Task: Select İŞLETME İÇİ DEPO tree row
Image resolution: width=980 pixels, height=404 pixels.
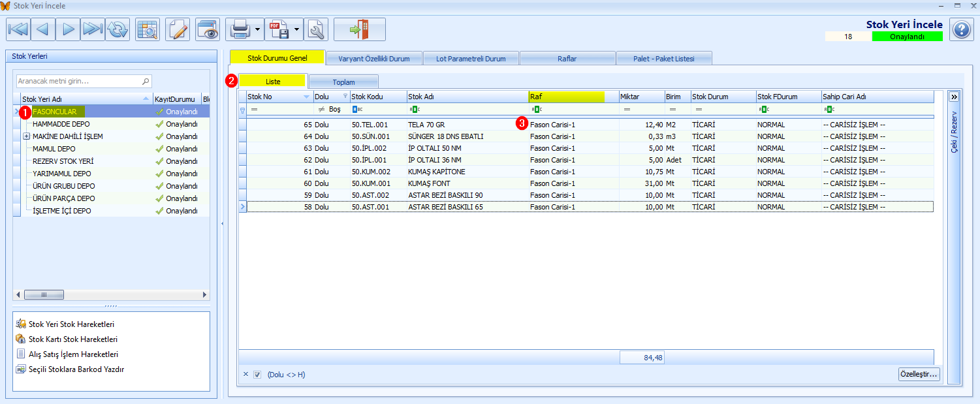Action: (62, 211)
